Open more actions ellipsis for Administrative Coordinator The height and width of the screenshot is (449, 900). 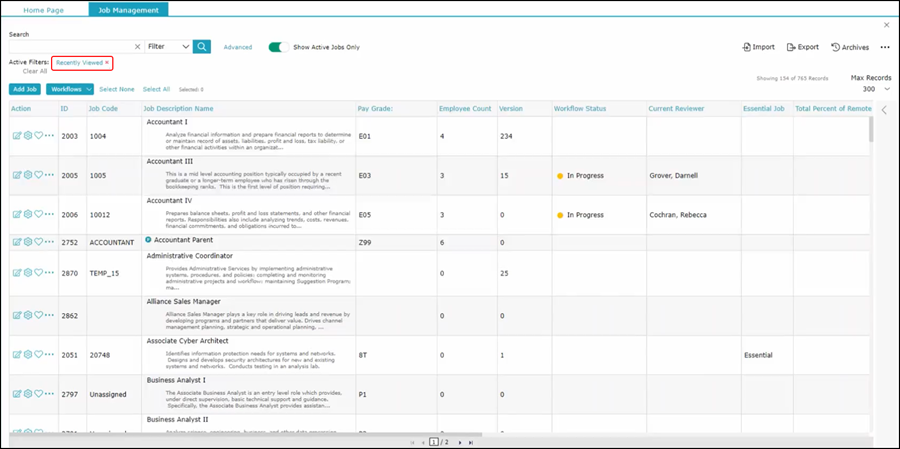tap(50, 273)
